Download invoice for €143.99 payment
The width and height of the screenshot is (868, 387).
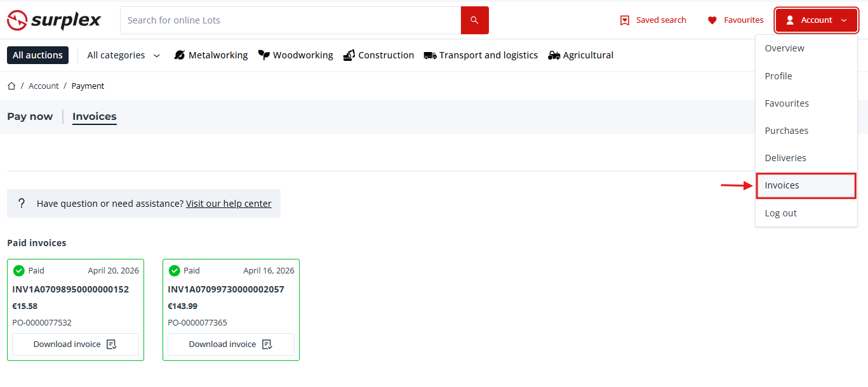[x=230, y=344]
